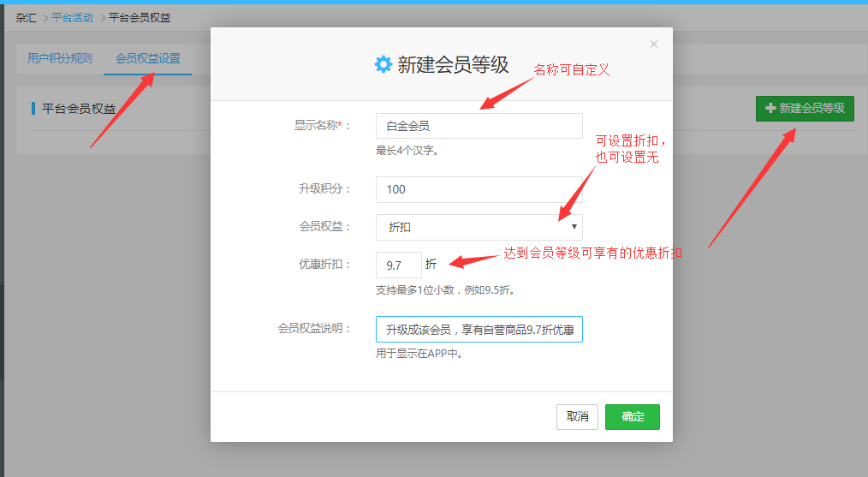This screenshot has height=477, width=868.
Task: Switch to the 用户积分规则 tab
Action: (60, 58)
